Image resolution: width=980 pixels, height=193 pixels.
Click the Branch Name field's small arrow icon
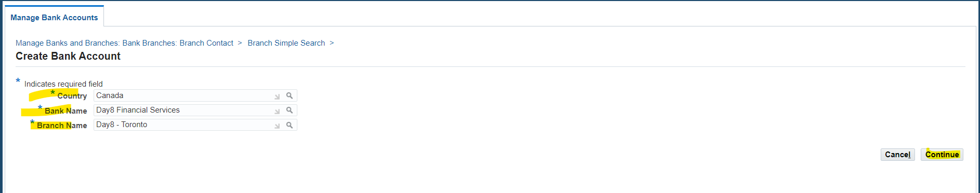click(x=277, y=126)
